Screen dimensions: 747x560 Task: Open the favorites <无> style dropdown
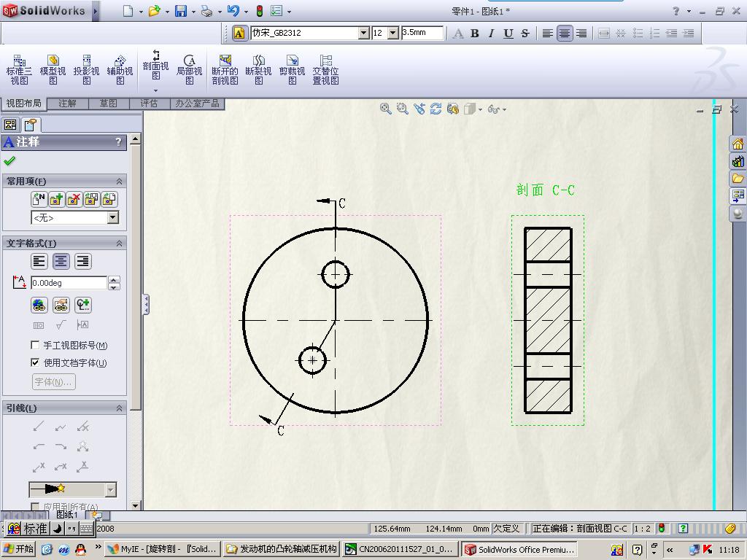pyautogui.click(x=113, y=217)
